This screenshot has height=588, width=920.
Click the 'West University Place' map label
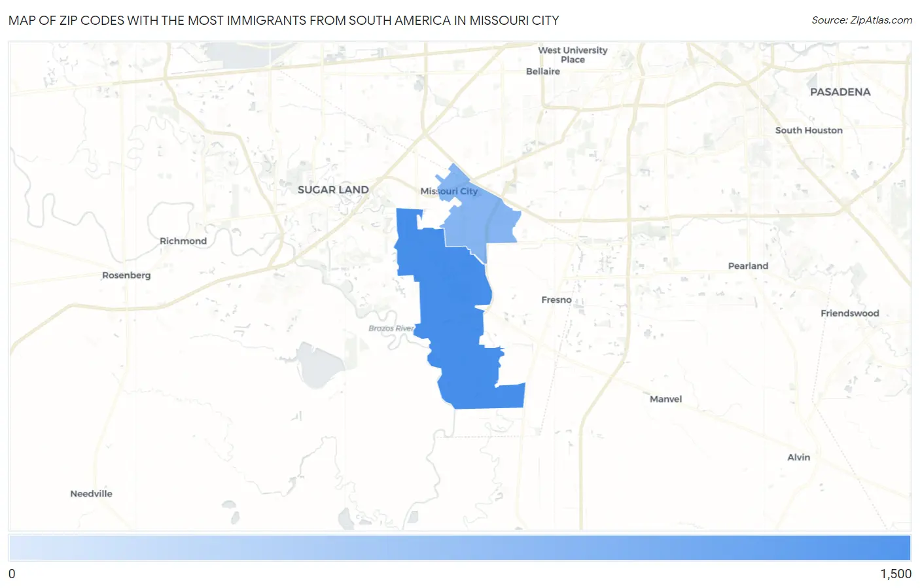click(x=573, y=55)
